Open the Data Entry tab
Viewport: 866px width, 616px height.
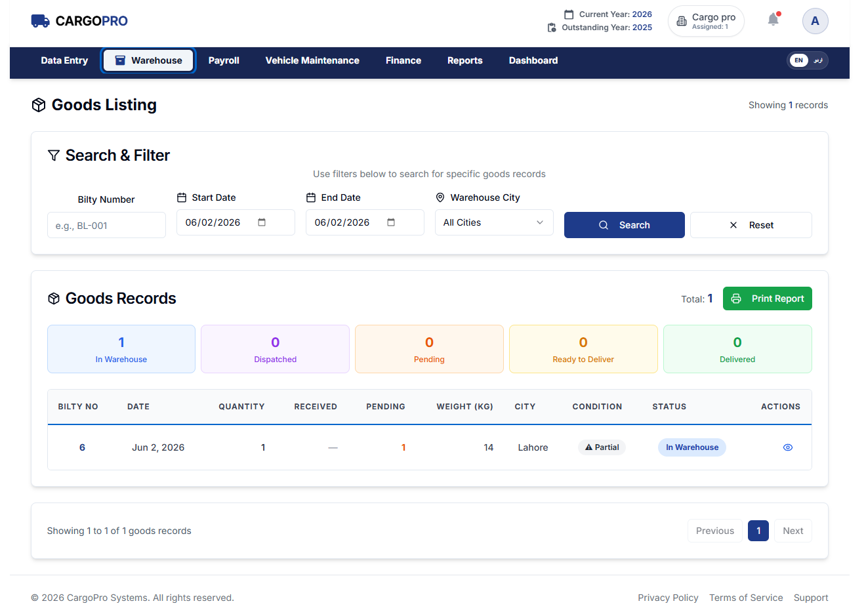(x=64, y=60)
